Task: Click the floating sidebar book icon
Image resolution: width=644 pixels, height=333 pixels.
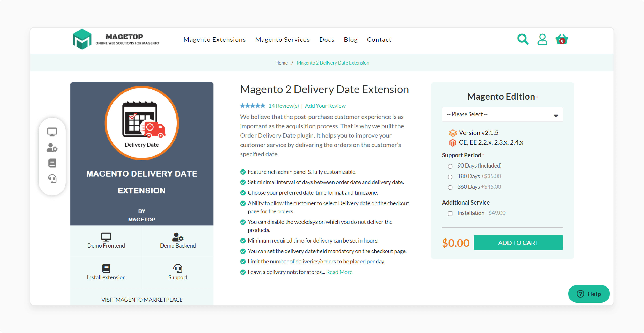Action: pos(52,163)
